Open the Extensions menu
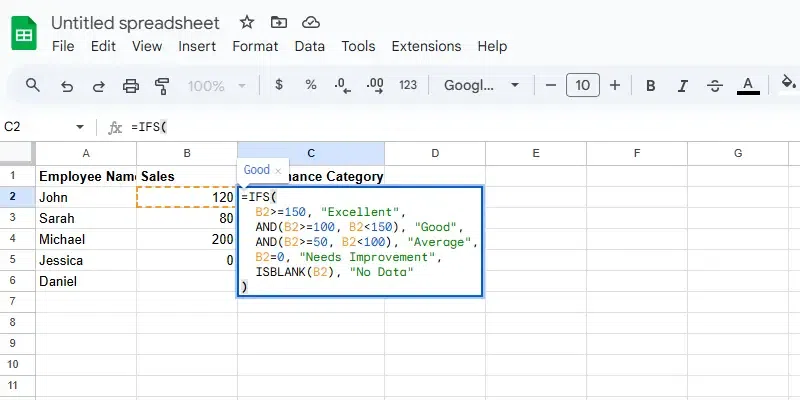The image size is (800, 400). 426,46
